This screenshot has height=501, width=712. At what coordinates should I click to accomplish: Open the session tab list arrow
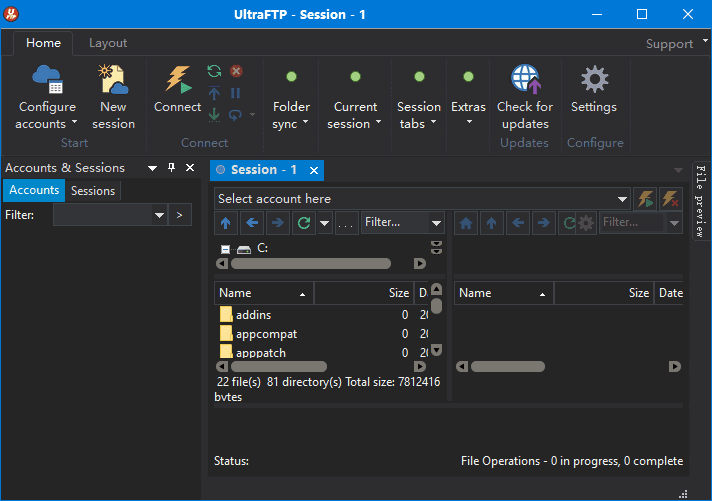678,170
